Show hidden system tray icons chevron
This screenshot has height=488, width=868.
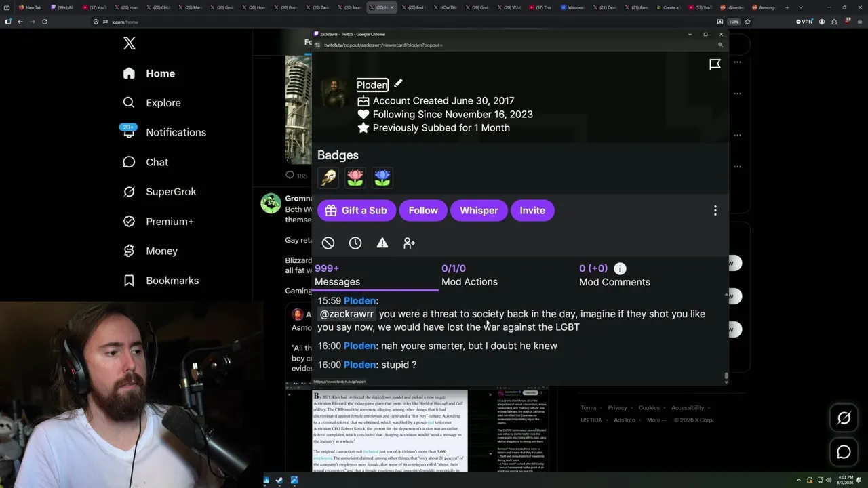800,480
